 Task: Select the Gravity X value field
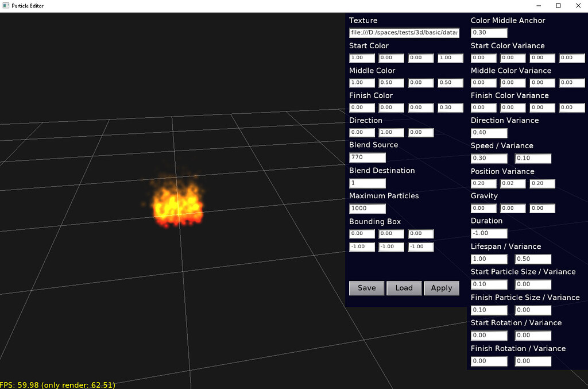[x=483, y=208]
